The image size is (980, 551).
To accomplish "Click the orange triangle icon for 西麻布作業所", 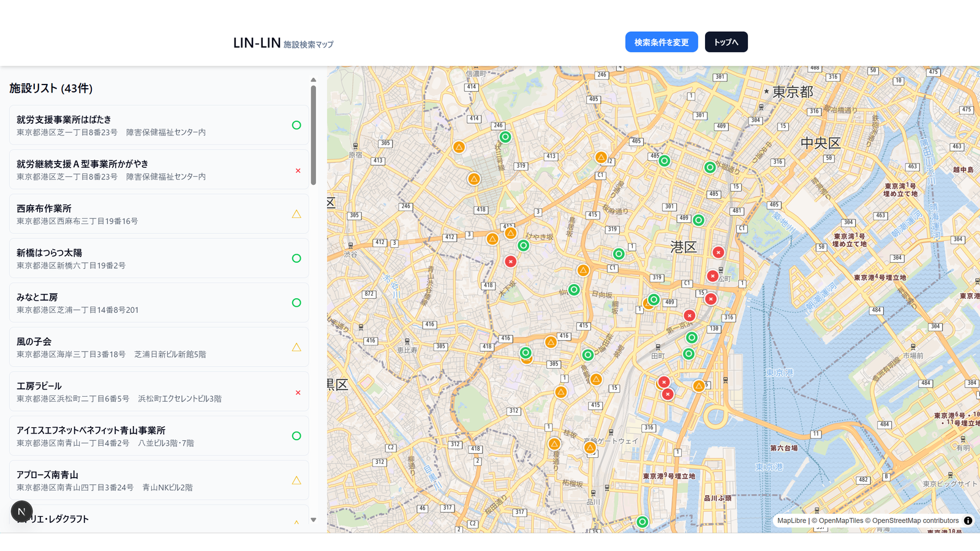I will pyautogui.click(x=296, y=214).
